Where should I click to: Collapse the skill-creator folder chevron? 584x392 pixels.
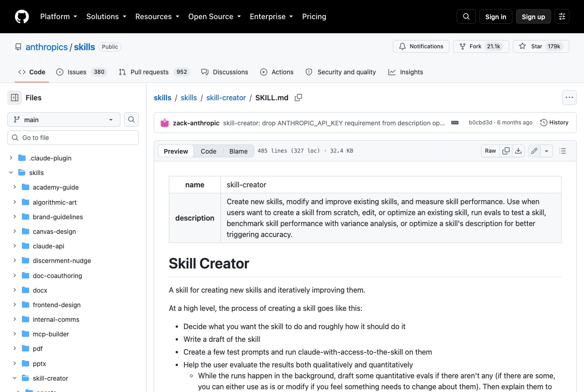pos(15,378)
